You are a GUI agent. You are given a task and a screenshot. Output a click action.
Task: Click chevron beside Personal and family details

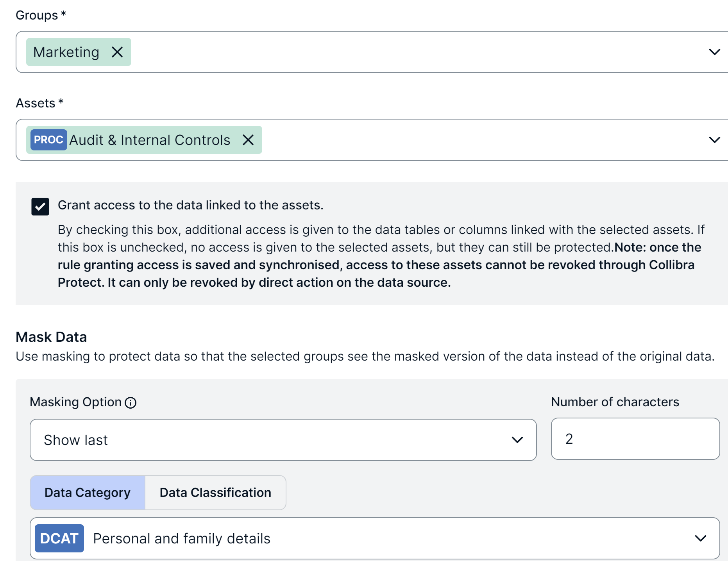coord(700,538)
